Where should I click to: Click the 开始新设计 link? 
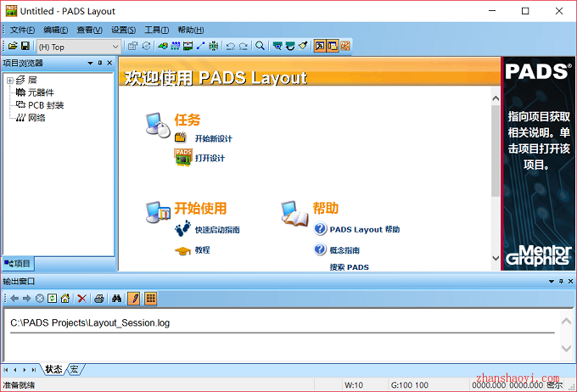tap(214, 139)
